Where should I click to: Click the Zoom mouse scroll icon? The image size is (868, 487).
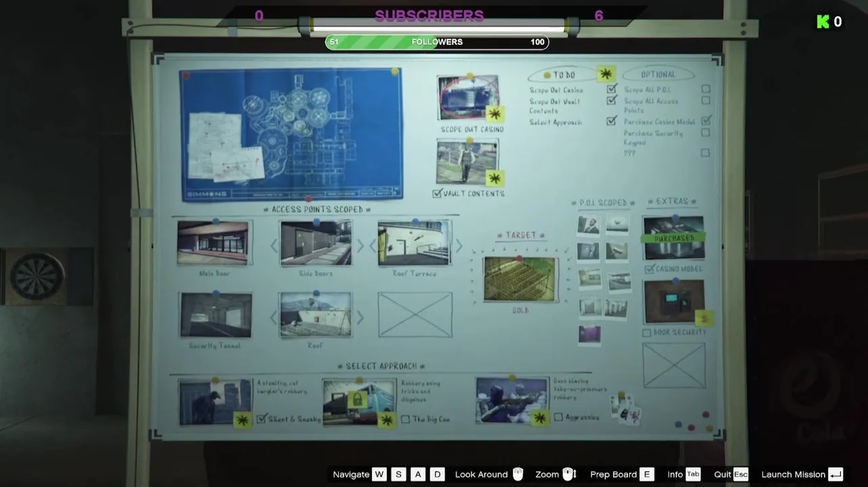pos(570,474)
